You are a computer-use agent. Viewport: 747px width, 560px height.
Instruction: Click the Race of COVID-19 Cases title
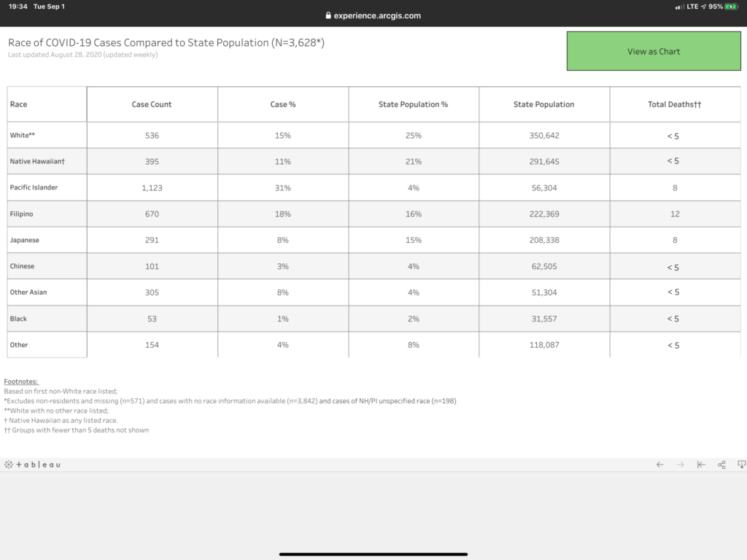pyautogui.click(x=166, y=42)
